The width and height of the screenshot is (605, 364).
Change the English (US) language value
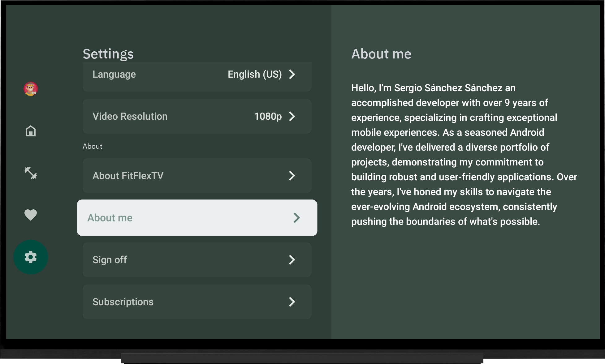254,74
